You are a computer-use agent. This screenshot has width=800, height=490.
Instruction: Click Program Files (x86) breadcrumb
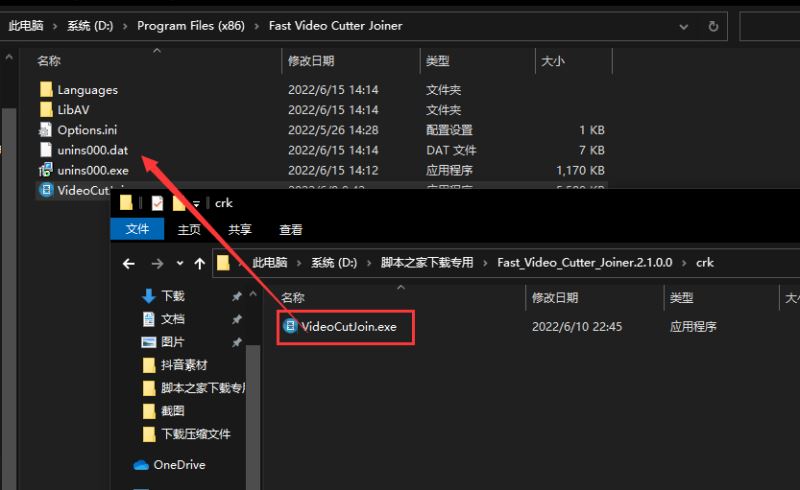click(191, 26)
